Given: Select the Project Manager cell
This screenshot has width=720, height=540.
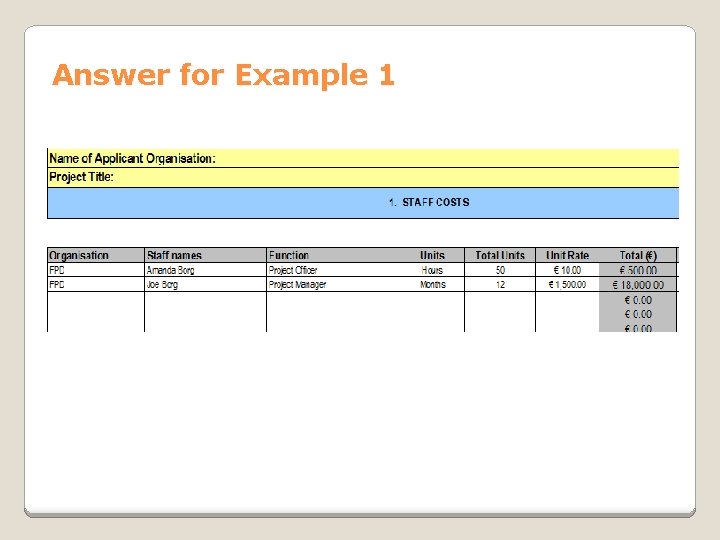Looking at the screenshot, I should [298, 285].
